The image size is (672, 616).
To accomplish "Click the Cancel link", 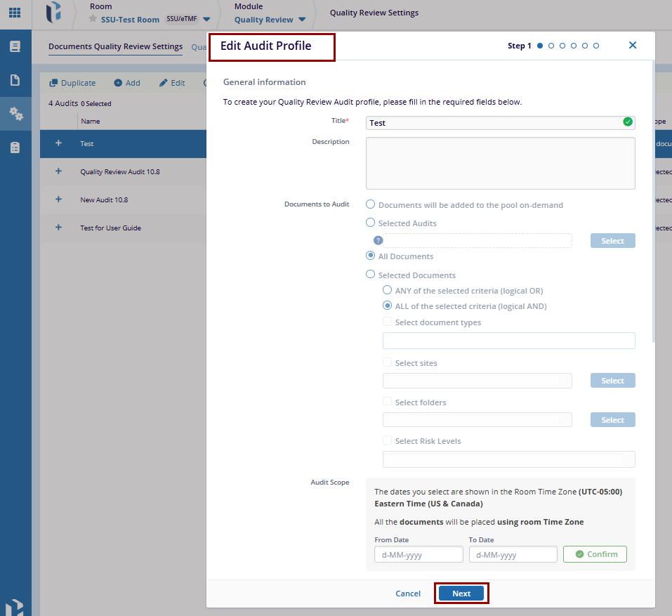I will (408, 594).
